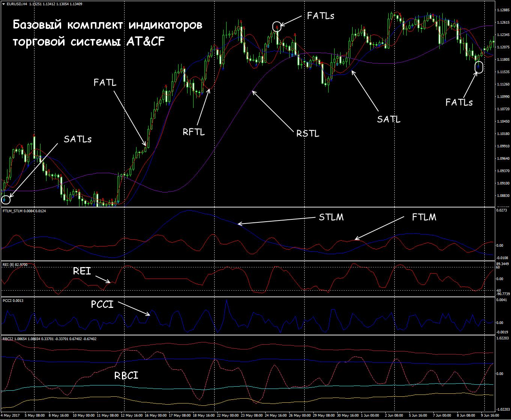Click the 2 Jun 08:00 time axis label
The height and width of the screenshot is (420, 511).
[393, 415]
